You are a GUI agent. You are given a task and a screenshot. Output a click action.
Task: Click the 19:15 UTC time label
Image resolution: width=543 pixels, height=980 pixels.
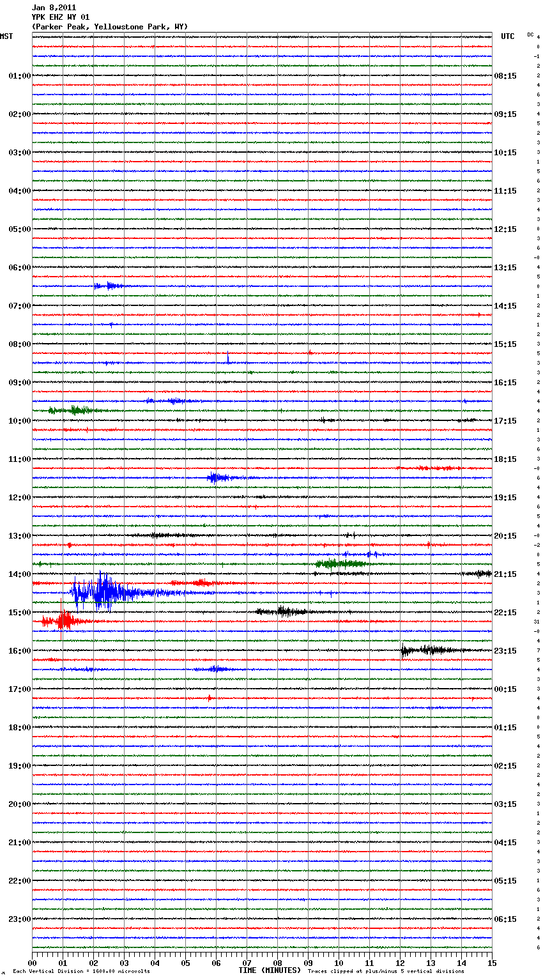505,498
